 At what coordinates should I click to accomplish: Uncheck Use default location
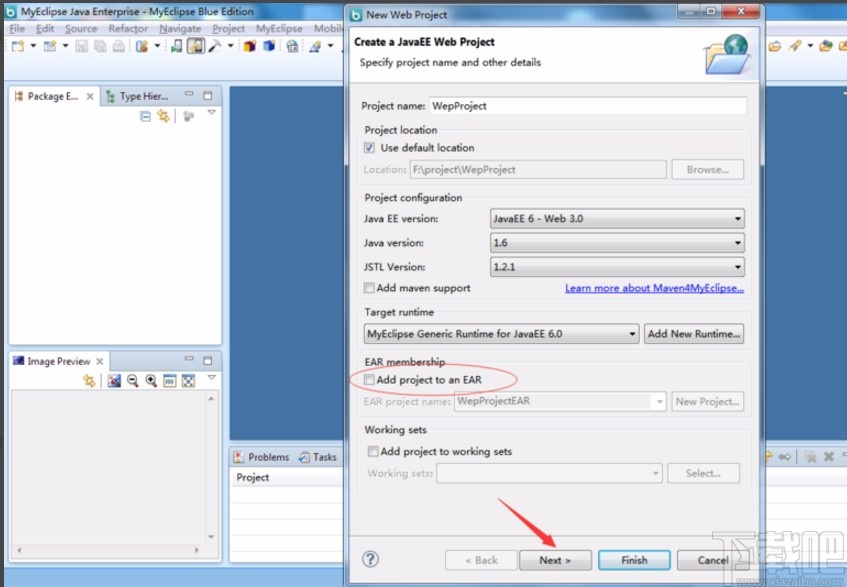pos(369,147)
